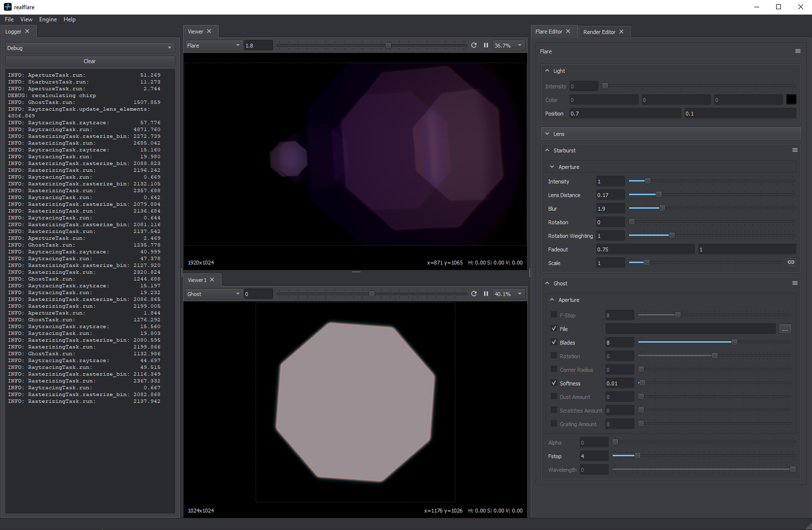The height and width of the screenshot is (530, 812).
Task: Enable the Grating Amount checkbox
Action: 554,423
